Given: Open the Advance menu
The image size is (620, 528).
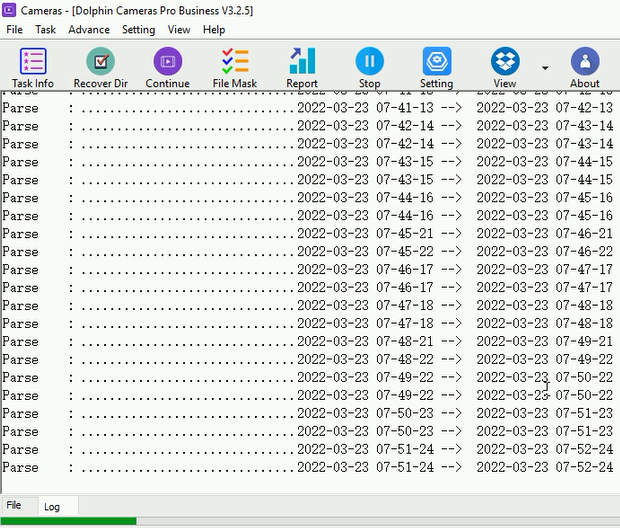Looking at the screenshot, I should click(x=89, y=30).
